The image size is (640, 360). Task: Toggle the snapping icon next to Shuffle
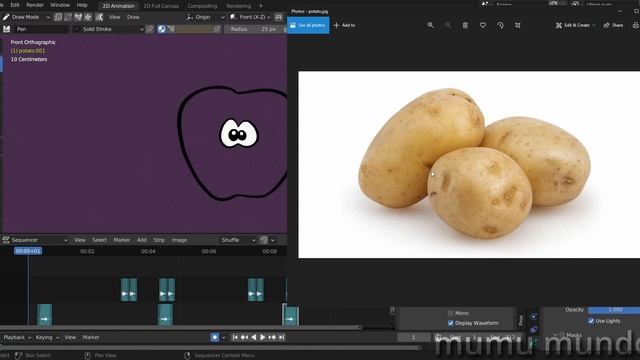[x=264, y=240]
